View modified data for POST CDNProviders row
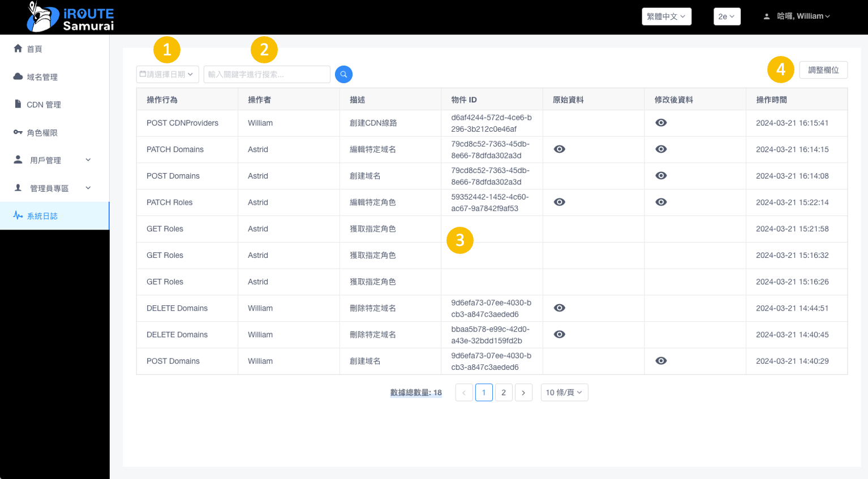The height and width of the screenshot is (479, 868). coord(661,123)
